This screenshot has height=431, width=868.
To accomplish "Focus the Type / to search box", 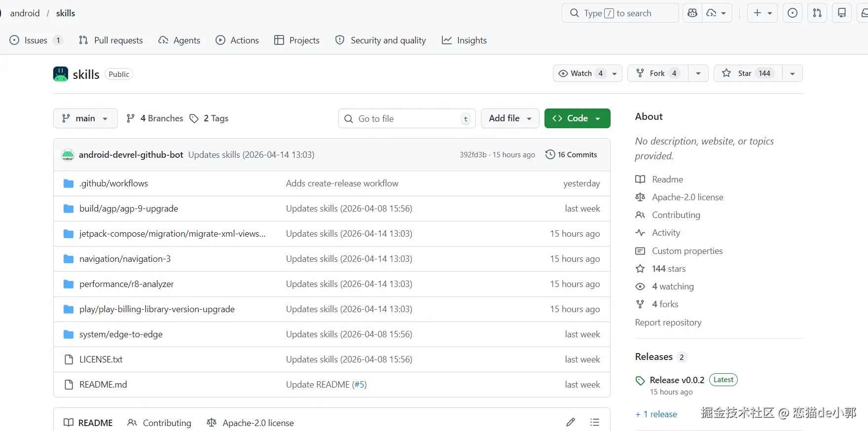I will click(620, 13).
